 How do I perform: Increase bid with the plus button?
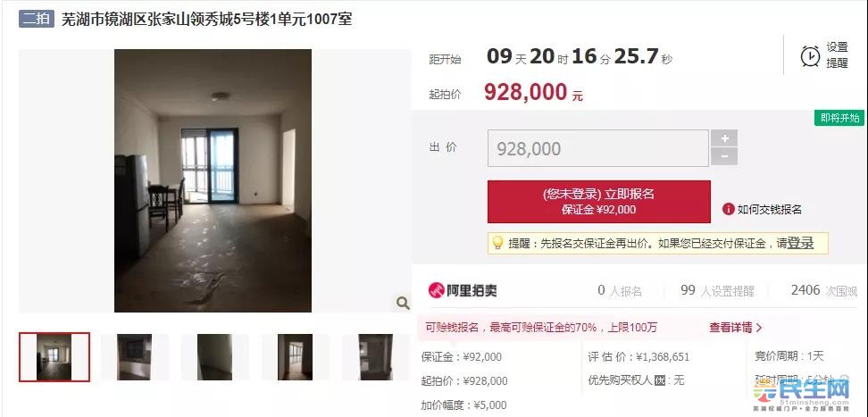(724, 138)
